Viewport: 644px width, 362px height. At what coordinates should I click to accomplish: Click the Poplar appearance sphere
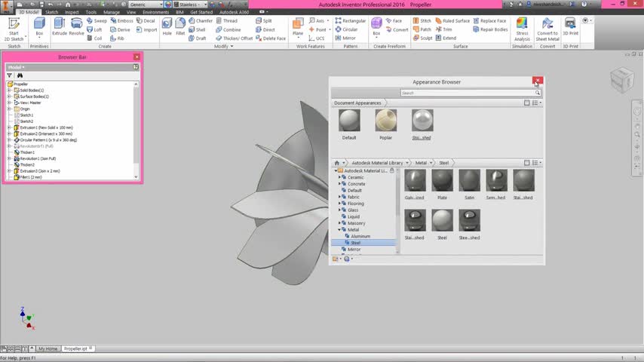pos(385,121)
